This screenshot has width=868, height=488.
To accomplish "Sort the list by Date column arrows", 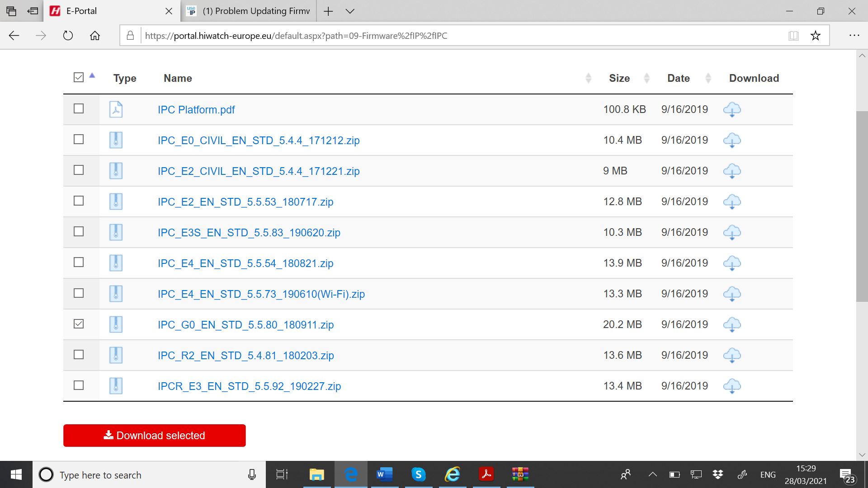I will tap(708, 78).
